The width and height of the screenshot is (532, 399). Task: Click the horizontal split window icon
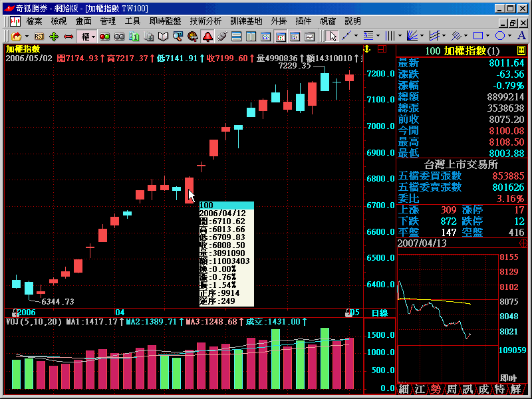tap(237, 37)
